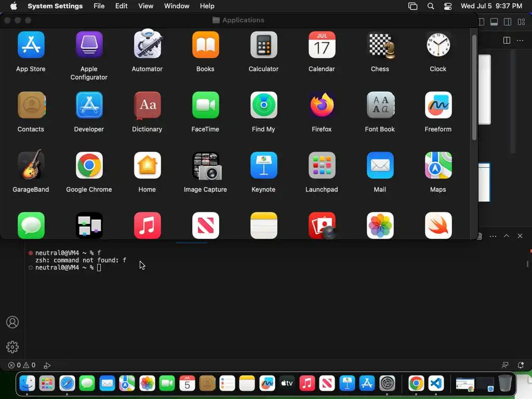Open the Window menu
The width and height of the screenshot is (532, 399).
[177, 6]
